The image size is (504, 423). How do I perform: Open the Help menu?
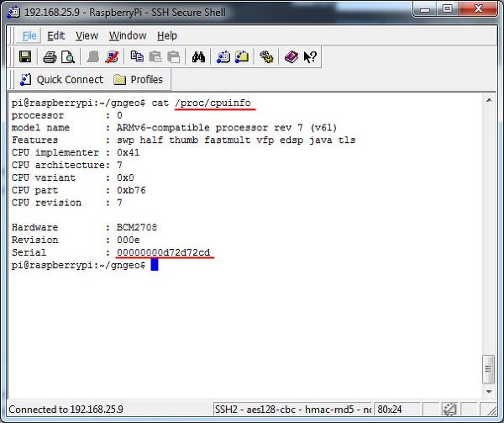pos(167,35)
